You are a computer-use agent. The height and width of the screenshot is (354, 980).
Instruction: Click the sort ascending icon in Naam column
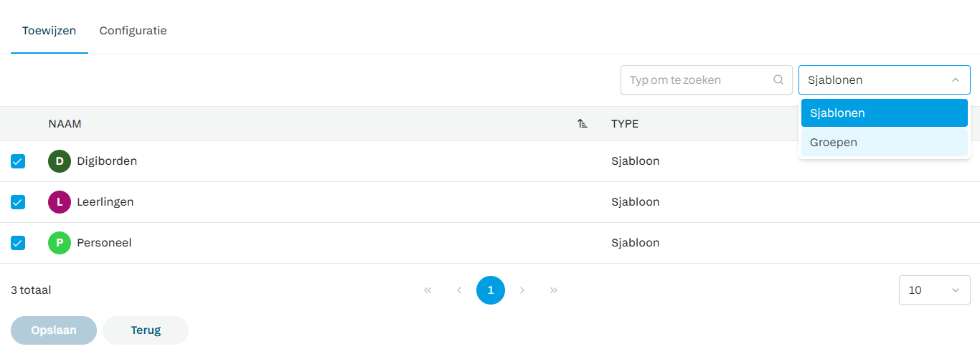click(x=583, y=124)
